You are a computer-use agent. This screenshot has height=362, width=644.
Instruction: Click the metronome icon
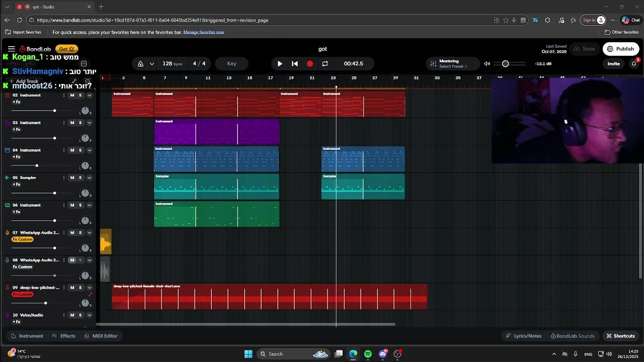coord(140,64)
